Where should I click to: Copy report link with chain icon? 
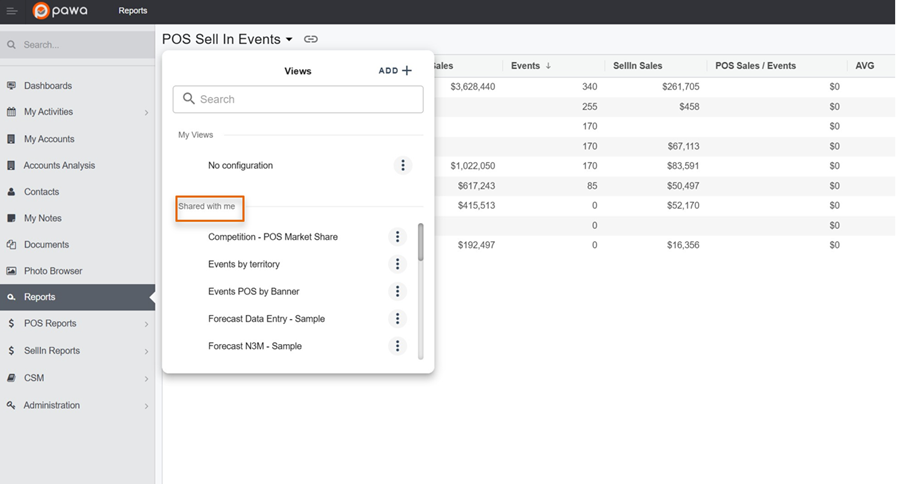(311, 39)
